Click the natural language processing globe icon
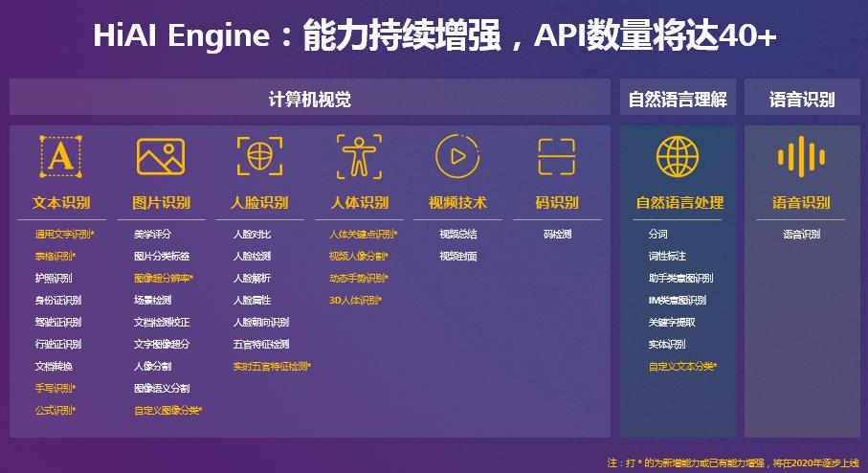 pyautogui.click(x=678, y=157)
